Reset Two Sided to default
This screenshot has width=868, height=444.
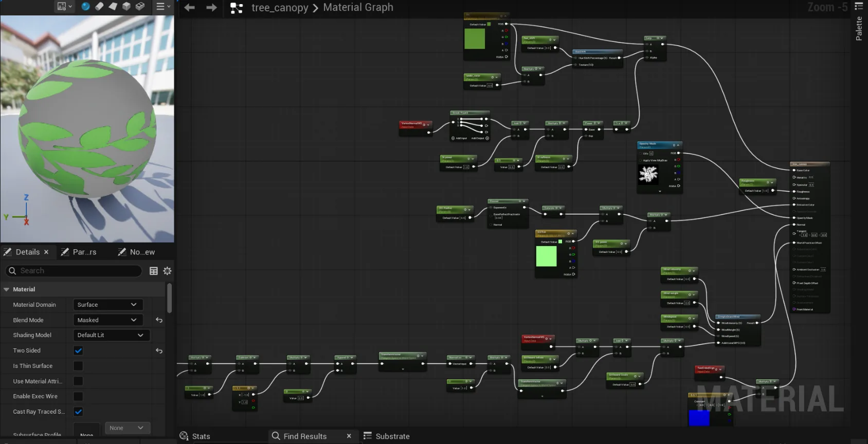pyautogui.click(x=159, y=350)
